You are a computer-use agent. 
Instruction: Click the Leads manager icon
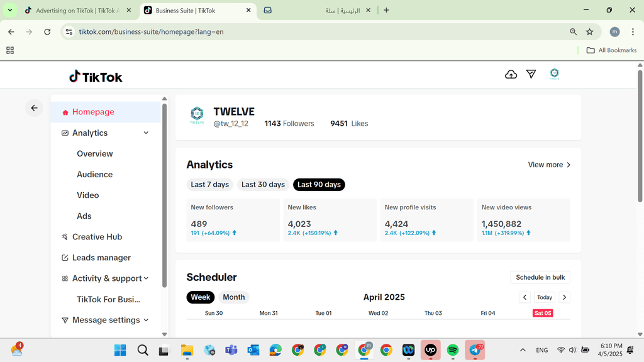tap(65, 258)
